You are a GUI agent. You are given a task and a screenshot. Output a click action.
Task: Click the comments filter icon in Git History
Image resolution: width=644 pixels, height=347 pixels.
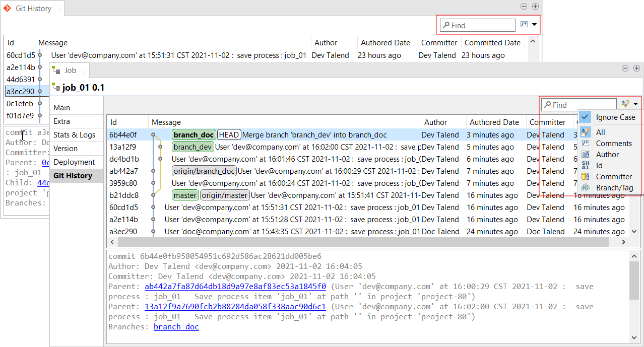pos(524,25)
